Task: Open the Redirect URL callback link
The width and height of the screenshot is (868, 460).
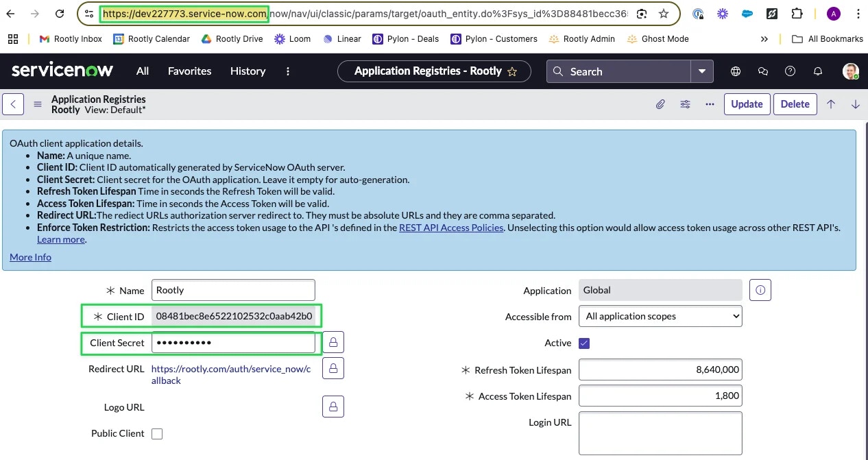Action: coord(231,374)
